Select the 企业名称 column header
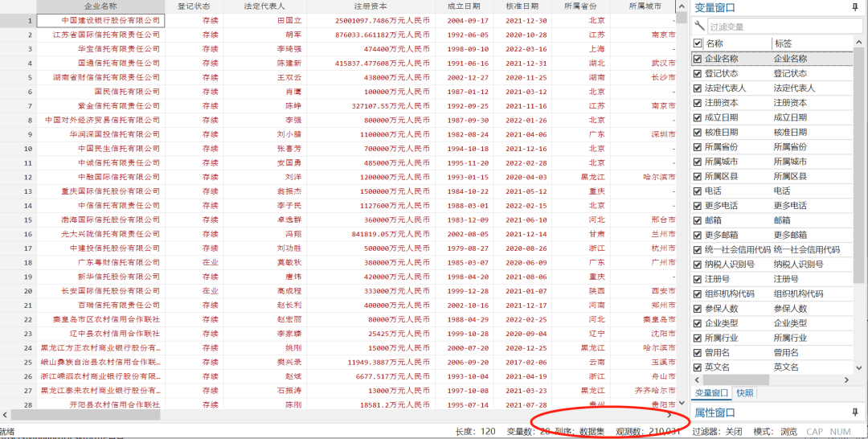The image size is (868, 439). pos(100,6)
